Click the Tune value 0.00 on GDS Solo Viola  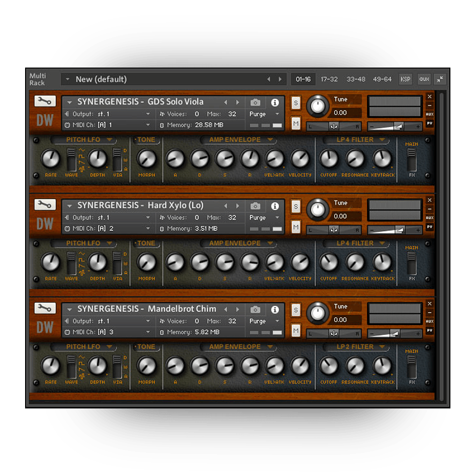(x=340, y=113)
